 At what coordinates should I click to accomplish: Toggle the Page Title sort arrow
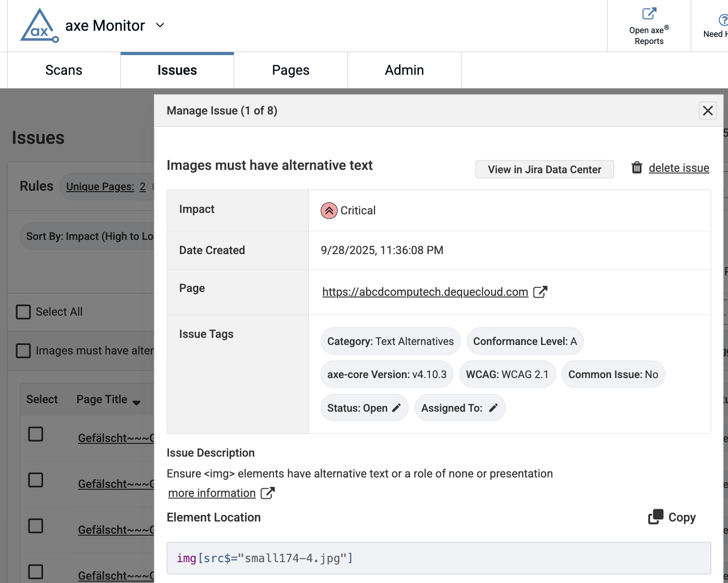click(137, 403)
